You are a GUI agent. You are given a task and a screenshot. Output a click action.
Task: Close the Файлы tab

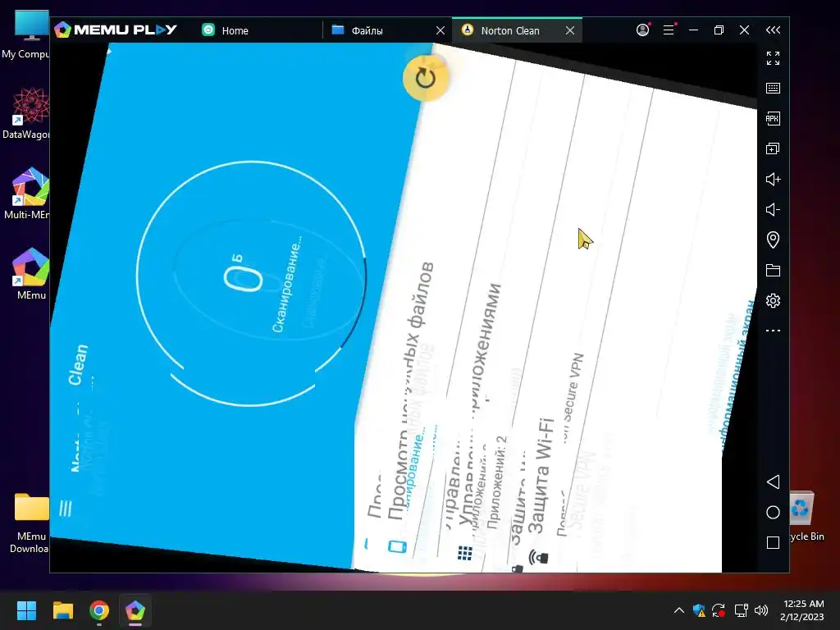(x=441, y=30)
